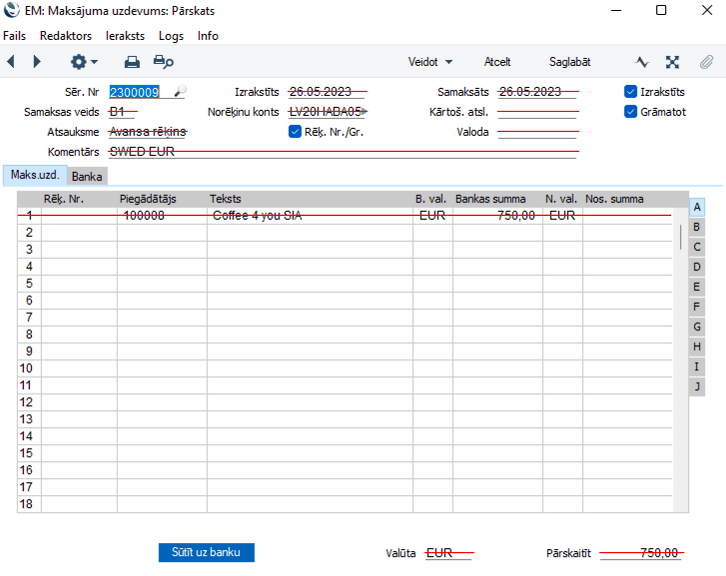This screenshot has width=726, height=576.
Task: Select row flip tab B
Action: click(697, 227)
